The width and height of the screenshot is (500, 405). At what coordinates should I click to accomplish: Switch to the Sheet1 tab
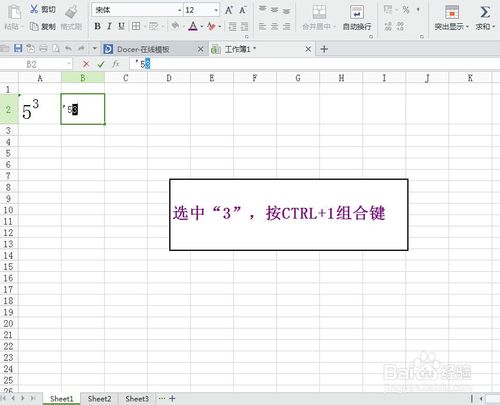(x=61, y=399)
